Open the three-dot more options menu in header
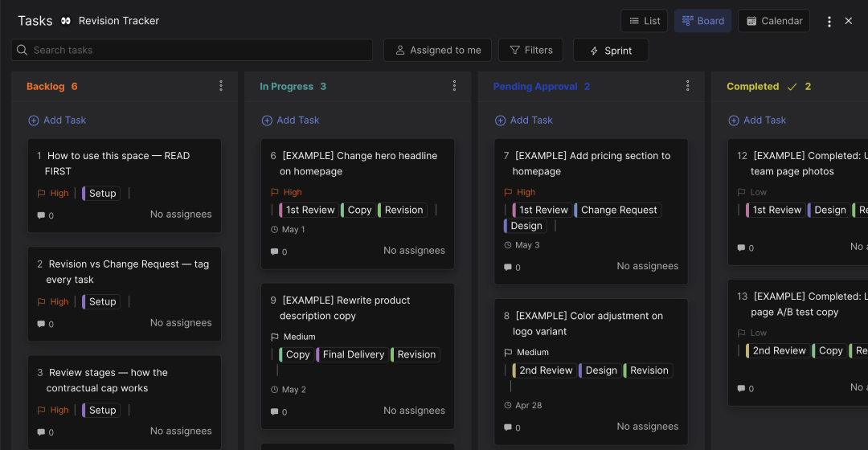This screenshot has width=868, height=450. [x=829, y=21]
